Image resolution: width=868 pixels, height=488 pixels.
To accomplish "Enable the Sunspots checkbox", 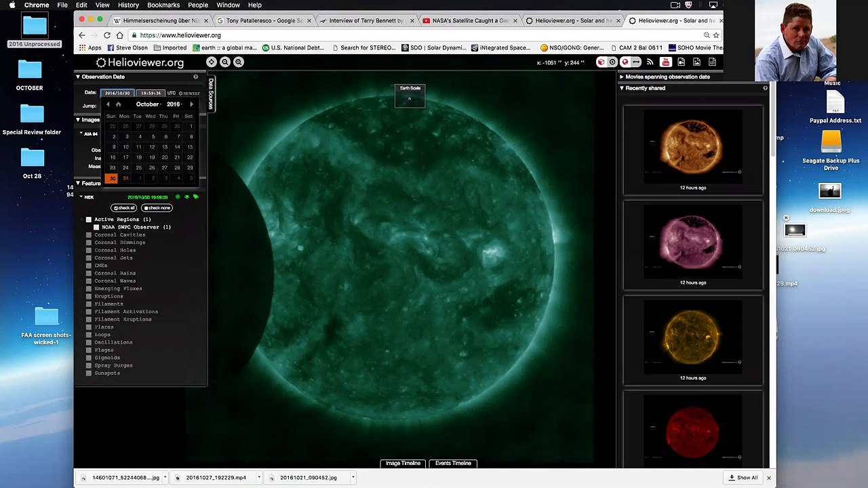I will tap(89, 373).
